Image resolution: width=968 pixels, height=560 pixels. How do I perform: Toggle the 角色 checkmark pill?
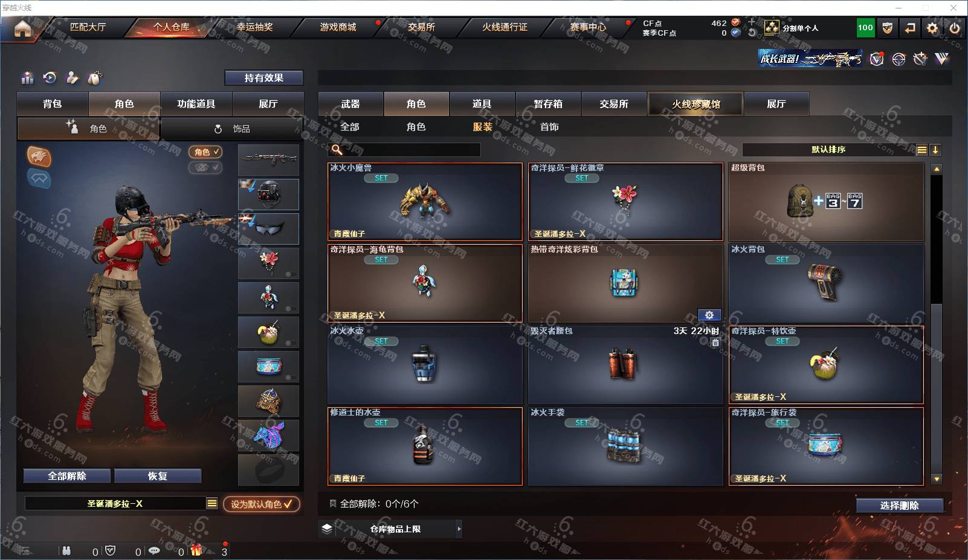pos(205,152)
